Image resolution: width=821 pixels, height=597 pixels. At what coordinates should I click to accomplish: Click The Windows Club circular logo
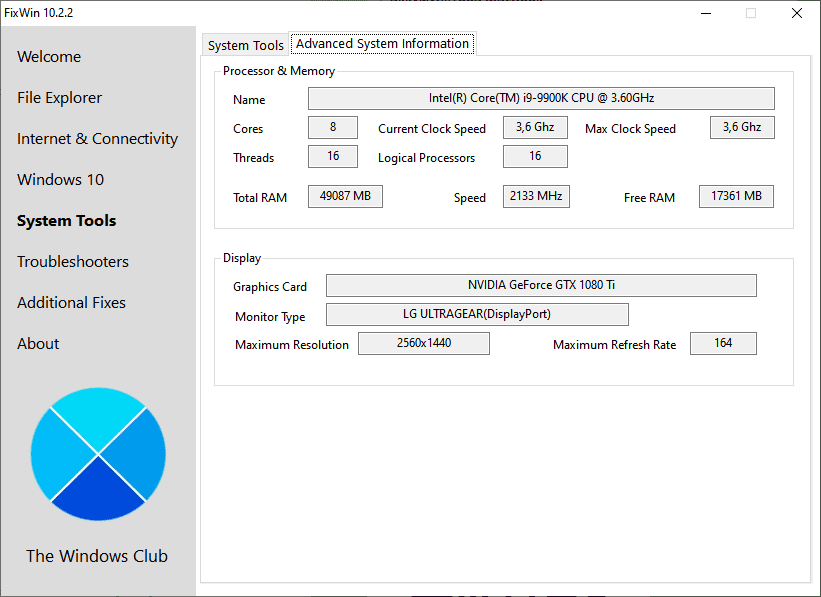pos(98,454)
